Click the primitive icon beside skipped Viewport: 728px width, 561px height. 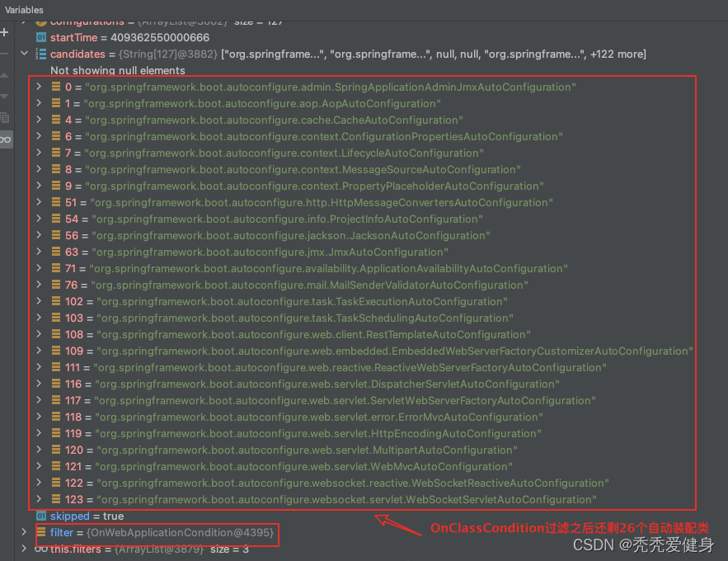[x=40, y=516]
